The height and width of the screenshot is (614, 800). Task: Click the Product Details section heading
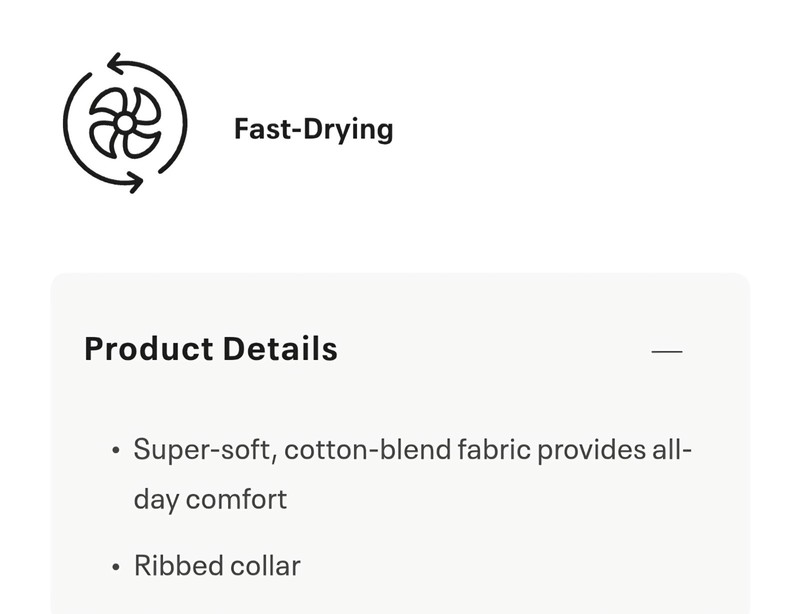pos(211,349)
